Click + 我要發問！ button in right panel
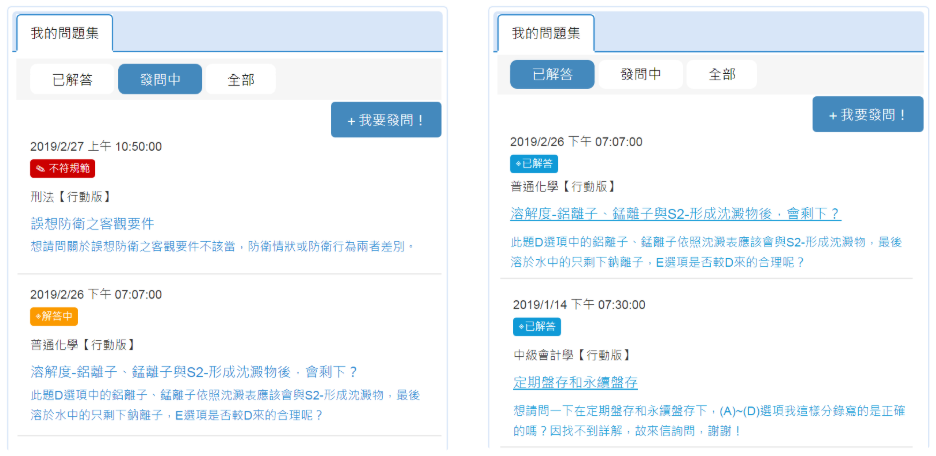The width and height of the screenshot is (936, 456). pyautogui.click(x=868, y=115)
